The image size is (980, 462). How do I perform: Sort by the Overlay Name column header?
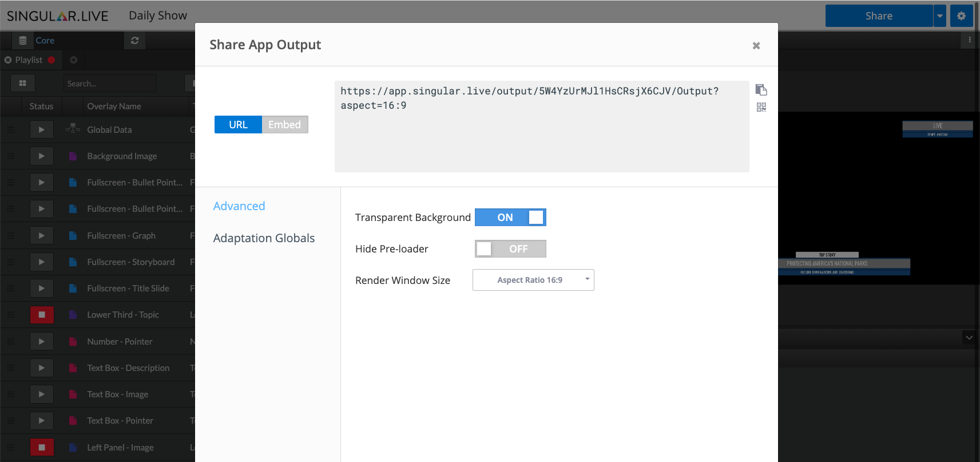[x=114, y=106]
